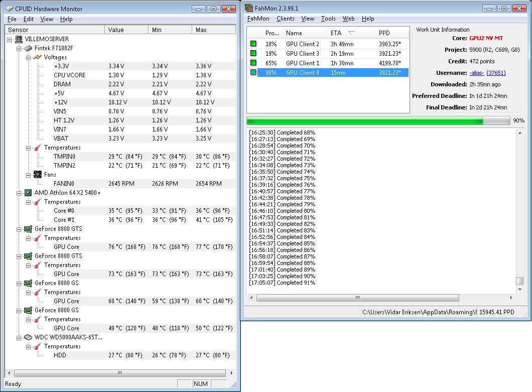Collapse the Voltages branch
The image size is (532, 392).
(x=29, y=58)
